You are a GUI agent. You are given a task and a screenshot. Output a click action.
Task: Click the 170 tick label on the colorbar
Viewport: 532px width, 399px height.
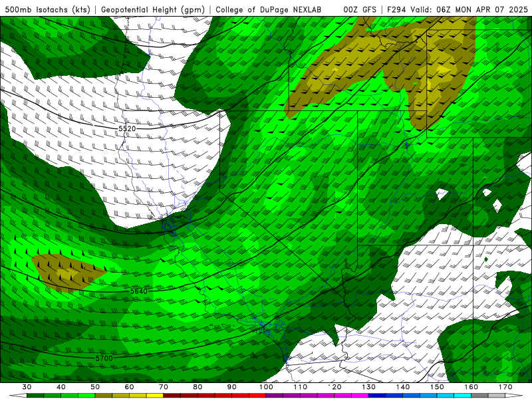click(505, 387)
